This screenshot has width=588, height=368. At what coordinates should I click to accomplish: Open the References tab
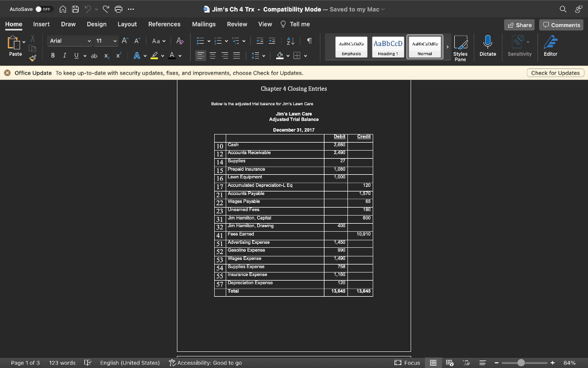coord(164,24)
